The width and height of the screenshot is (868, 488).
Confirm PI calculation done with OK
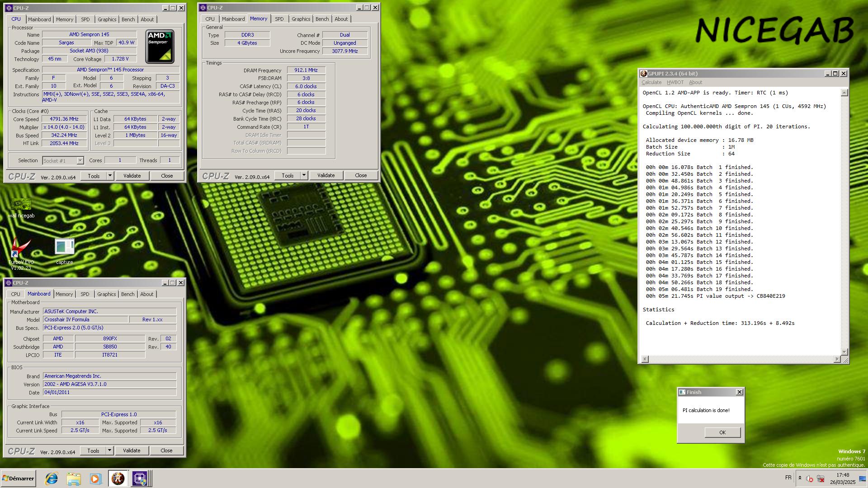pos(722,432)
